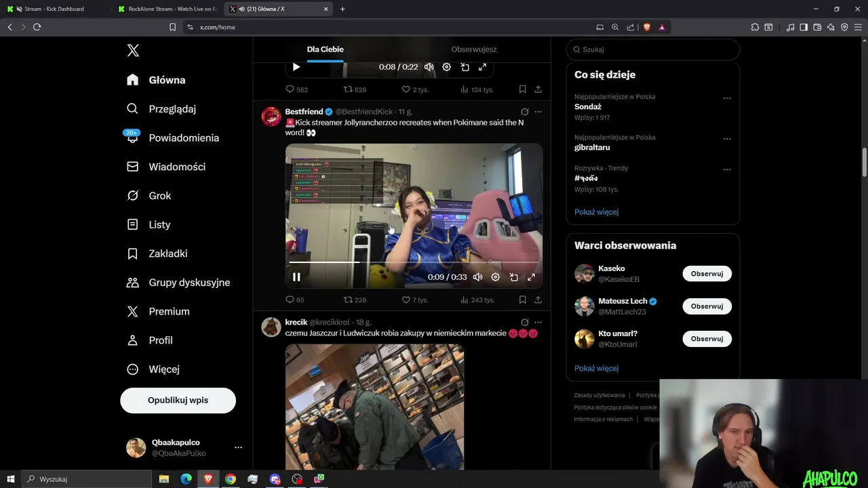Mute the Jollyrancherzoo video
Screen dimensions: 868x488
click(477, 277)
